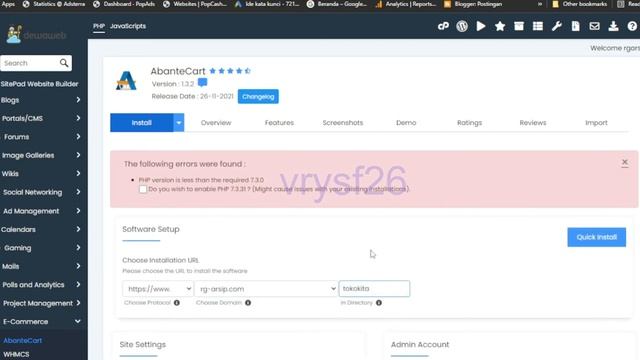Switch to the Screenshots tab
The width and height of the screenshot is (640, 360).
pos(343,122)
